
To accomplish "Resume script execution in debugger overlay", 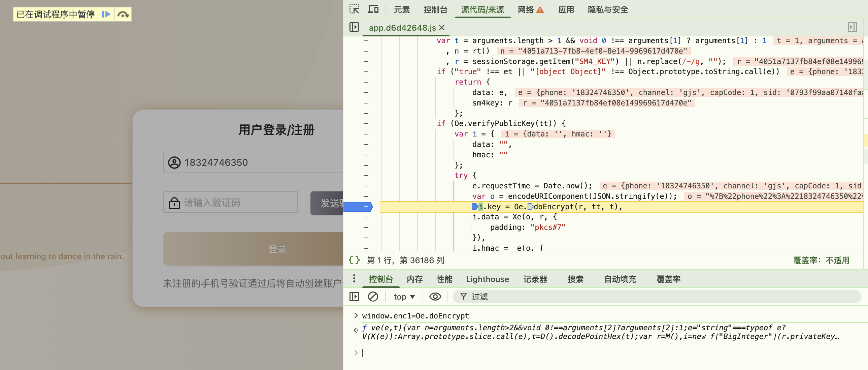I will point(106,14).
